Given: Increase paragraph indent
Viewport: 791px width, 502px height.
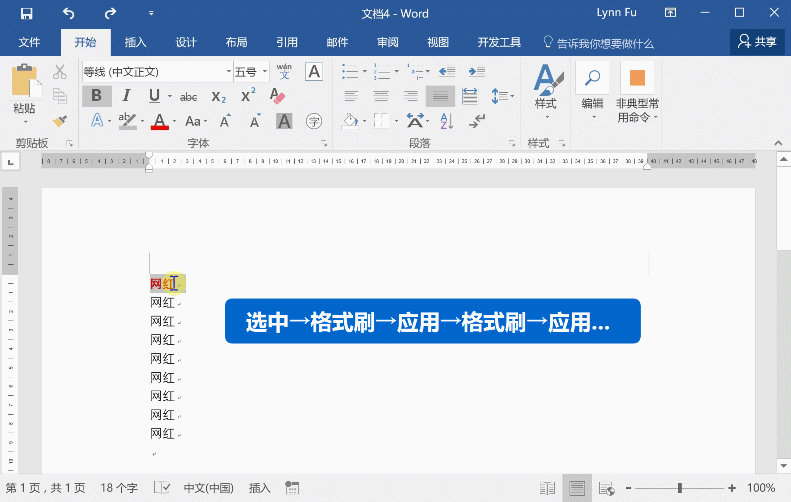Looking at the screenshot, I should tap(476, 72).
